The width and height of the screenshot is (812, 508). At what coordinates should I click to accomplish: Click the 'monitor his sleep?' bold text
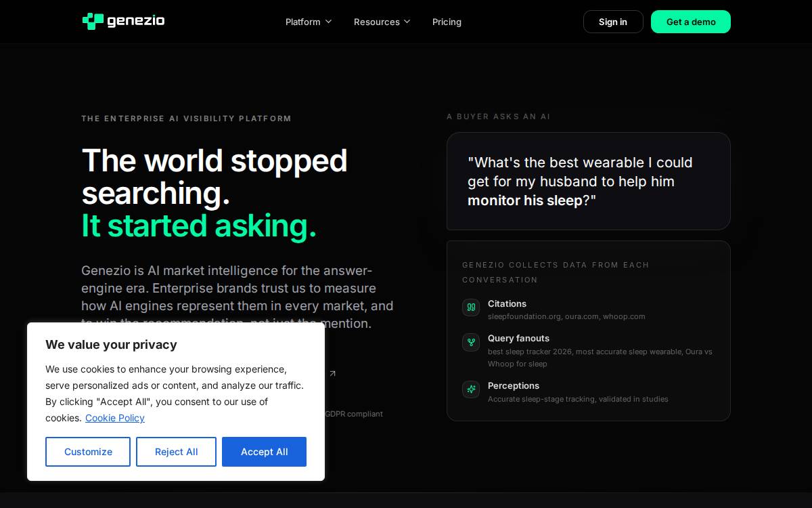pyautogui.click(x=532, y=200)
